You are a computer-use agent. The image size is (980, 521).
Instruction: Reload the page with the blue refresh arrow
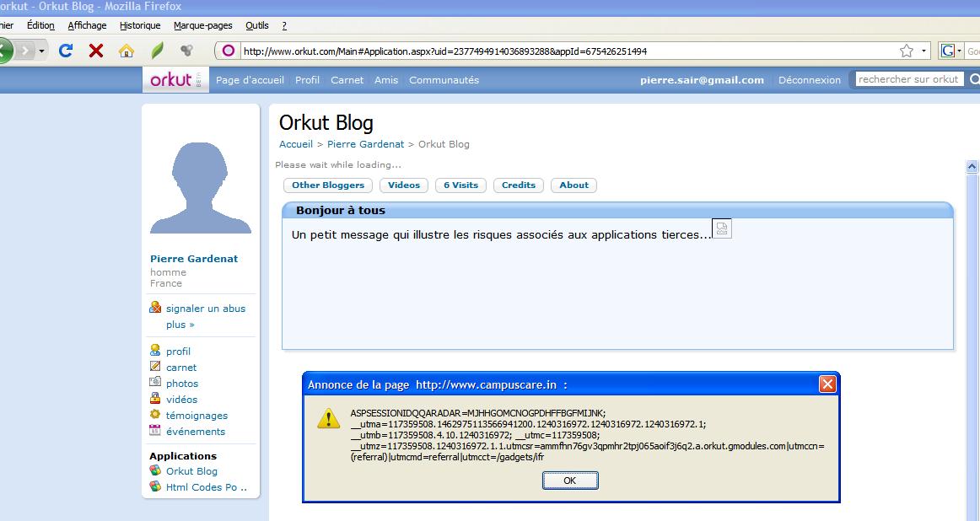click(x=65, y=51)
